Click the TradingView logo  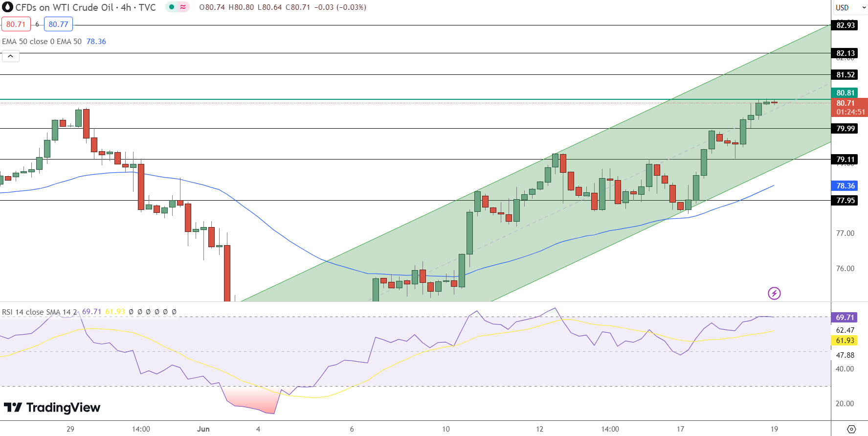pos(52,408)
